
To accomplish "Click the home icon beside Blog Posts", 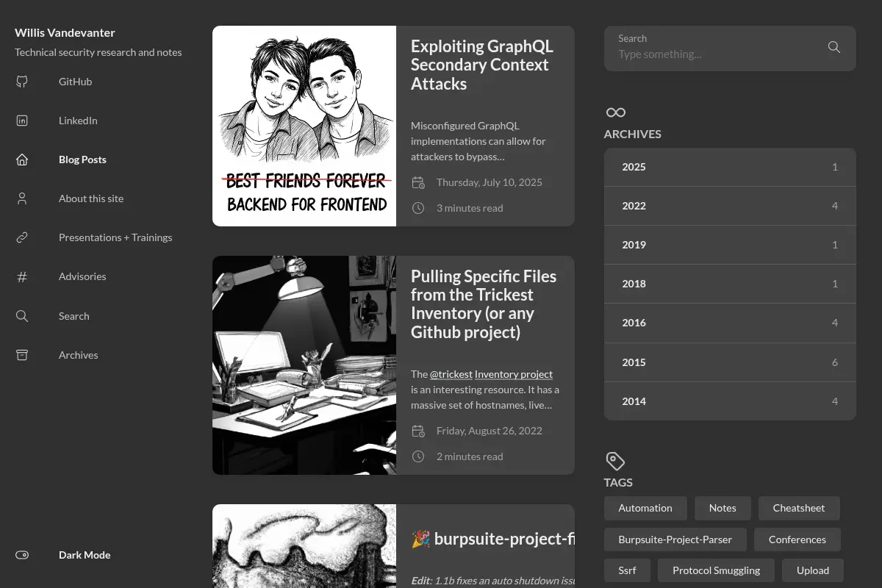I will tap(22, 159).
